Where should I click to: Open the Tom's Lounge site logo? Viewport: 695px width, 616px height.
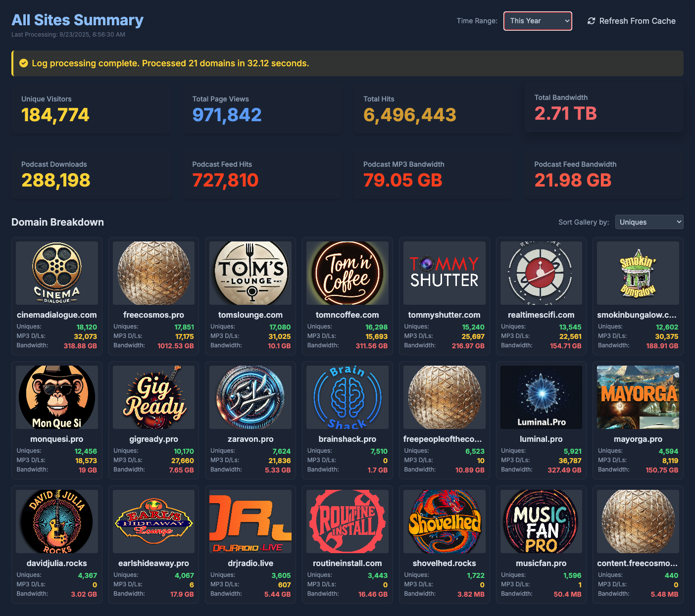point(250,273)
